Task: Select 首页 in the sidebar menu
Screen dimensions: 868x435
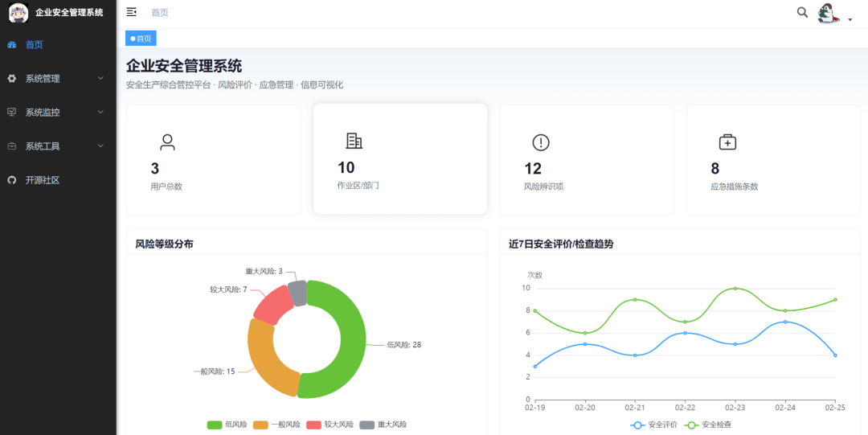Action: [58, 45]
